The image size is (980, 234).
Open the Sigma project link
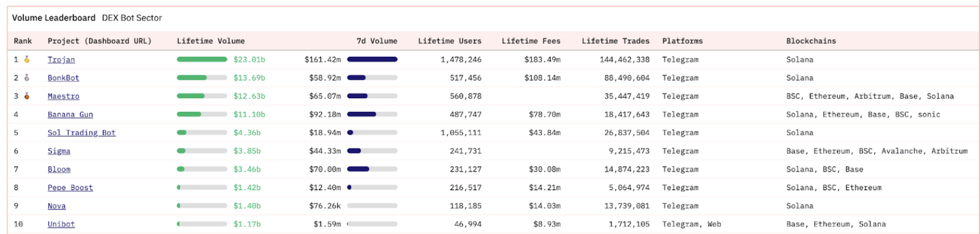point(59,151)
